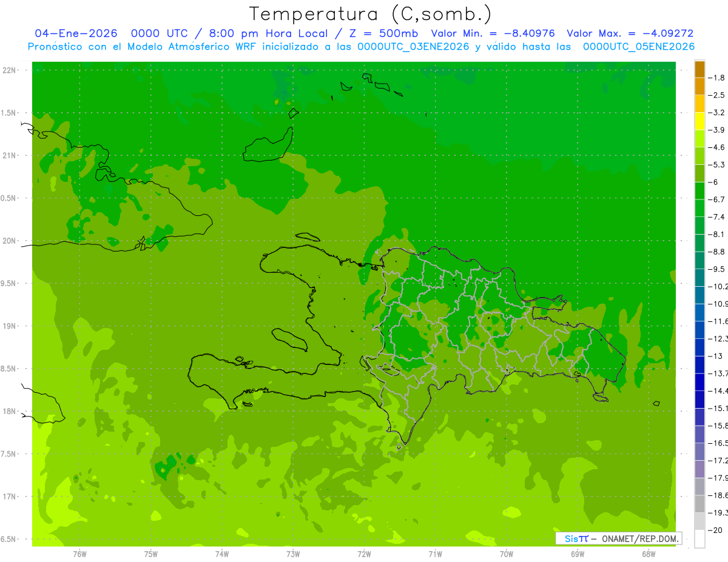Click '0000UTC_05ENE2026' valid-until timestamp
The image size is (728, 562).
pyautogui.click(x=639, y=47)
